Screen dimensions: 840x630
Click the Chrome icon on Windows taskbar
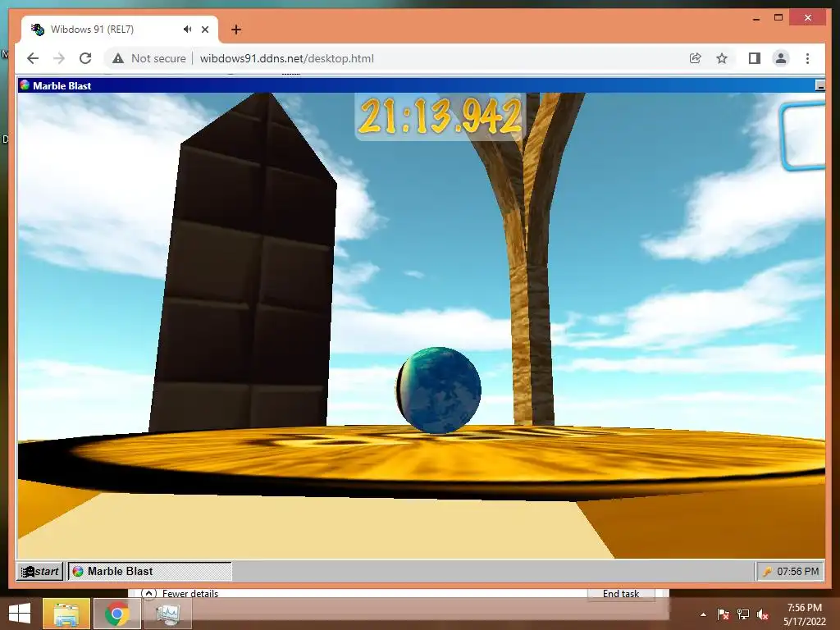[116, 614]
